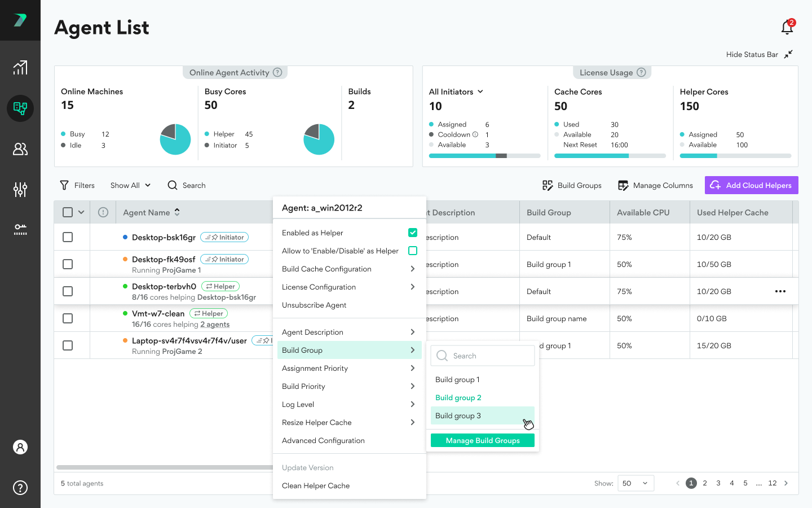Uncheck the Enabled as Helper checkbox
Viewport: 812px width, 508px height.
pyautogui.click(x=413, y=233)
